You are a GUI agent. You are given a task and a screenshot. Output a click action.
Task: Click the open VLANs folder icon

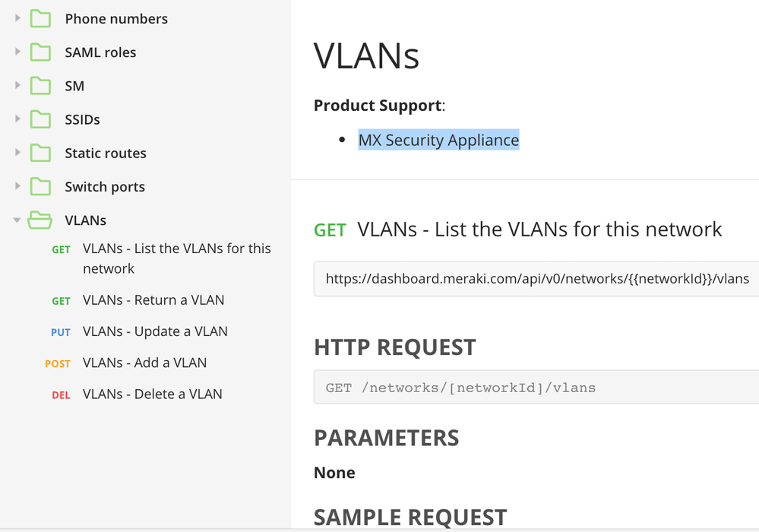pyautogui.click(x=40, y=220)
